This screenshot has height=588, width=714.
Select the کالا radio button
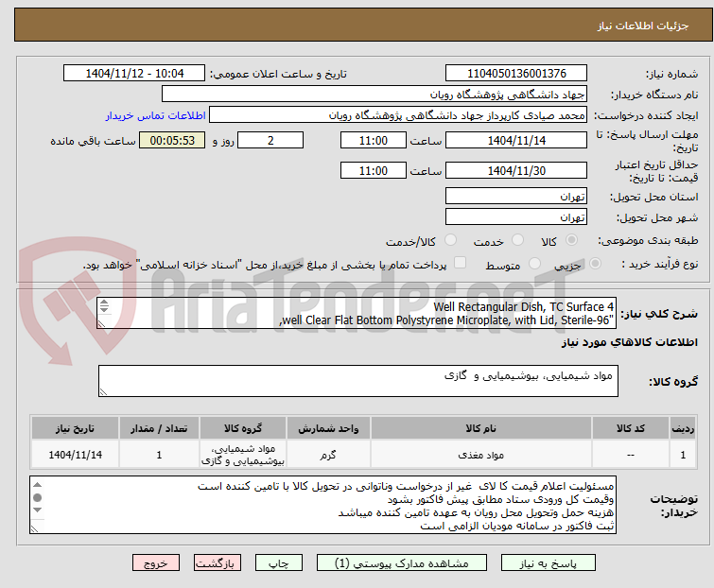[x=571, y=240]
